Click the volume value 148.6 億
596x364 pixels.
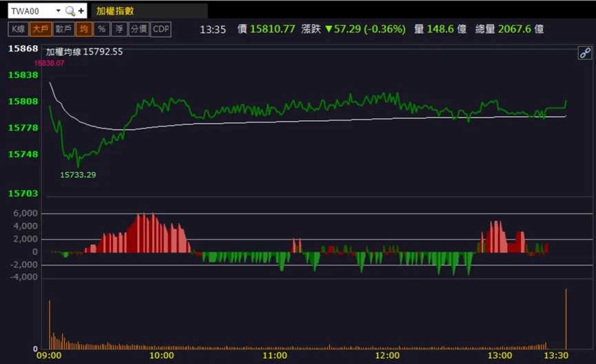point(446,29)
